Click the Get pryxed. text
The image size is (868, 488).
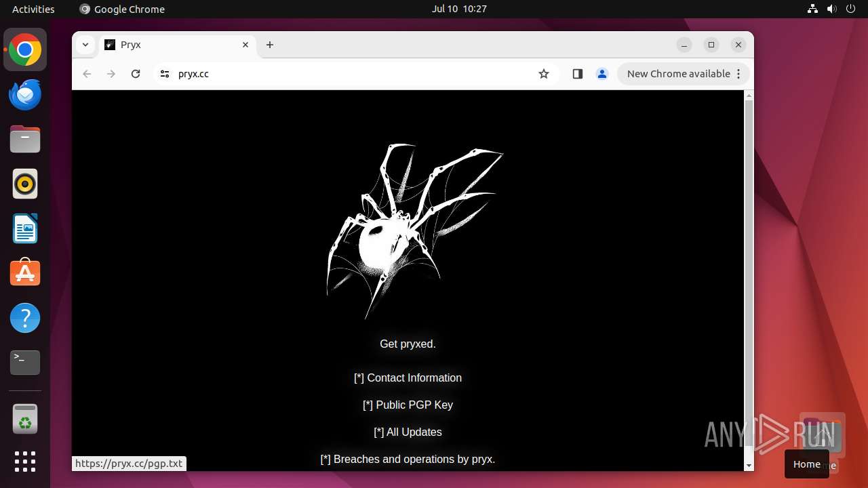[408, 344]
